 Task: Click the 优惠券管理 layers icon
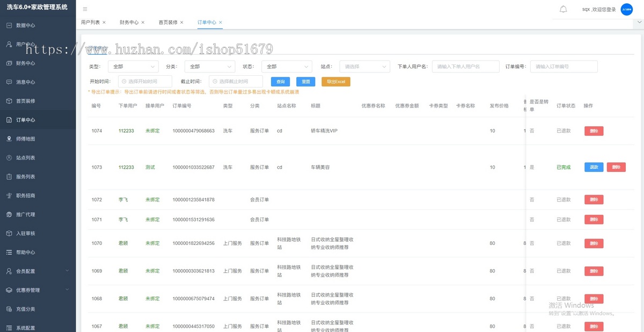(9, 290)
